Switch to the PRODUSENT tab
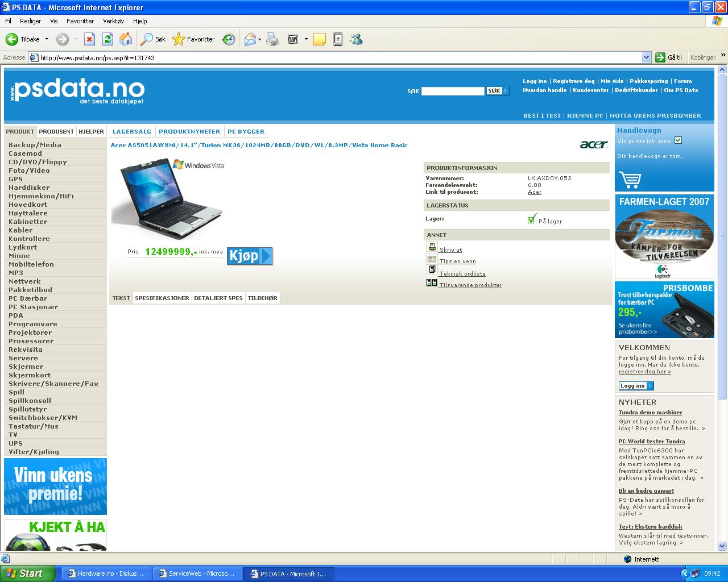 click(x=56, y=131)
